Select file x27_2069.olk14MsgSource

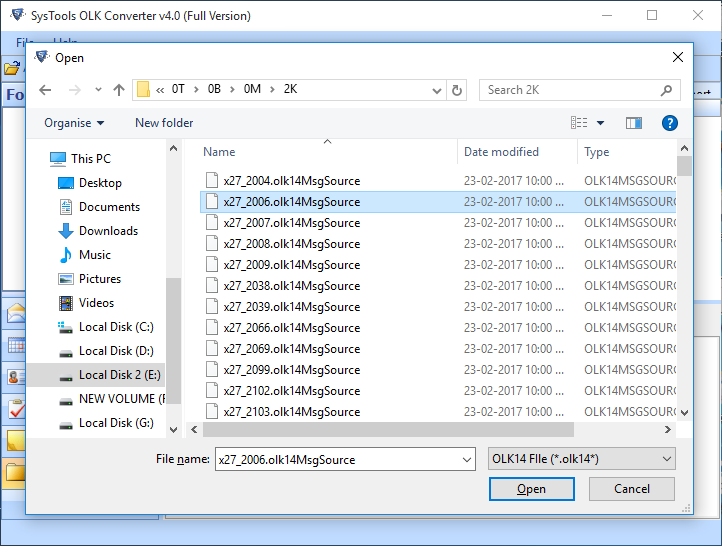438,349
